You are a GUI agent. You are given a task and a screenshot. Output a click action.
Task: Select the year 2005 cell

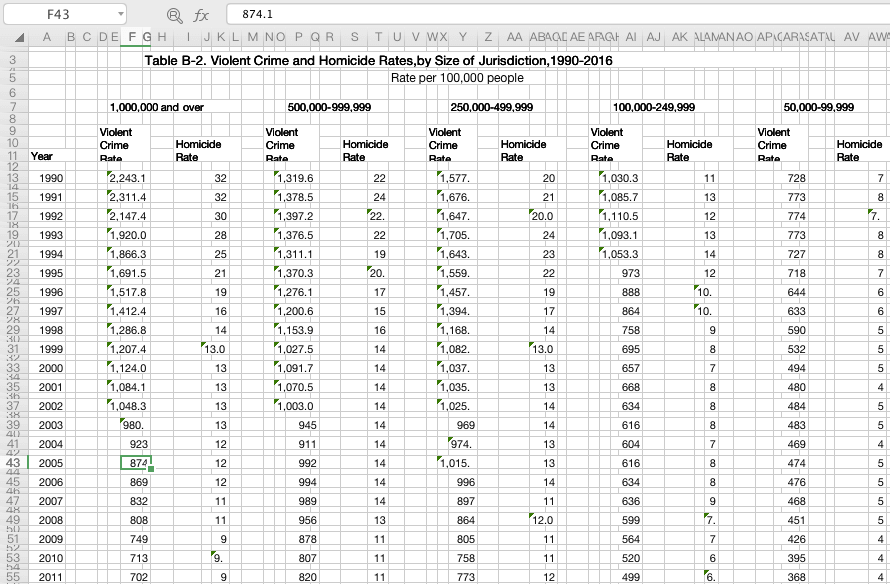51,462
